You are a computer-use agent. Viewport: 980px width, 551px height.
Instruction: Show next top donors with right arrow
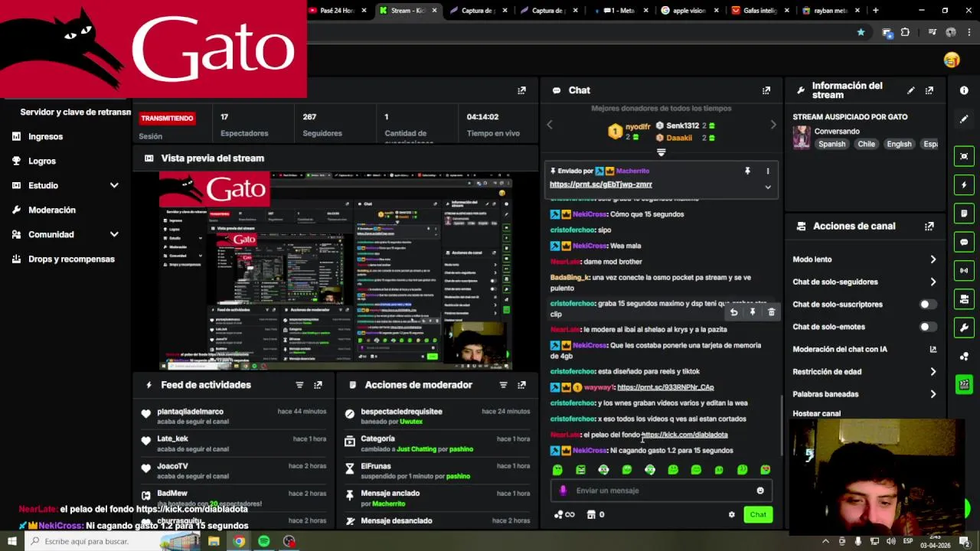[x=773, y=125]
